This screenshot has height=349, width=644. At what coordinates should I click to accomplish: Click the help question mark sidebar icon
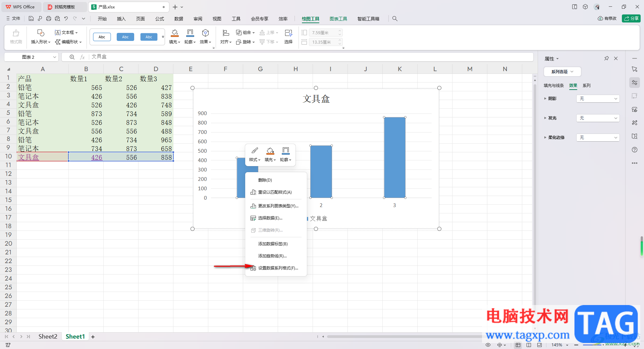coord(635,150)
